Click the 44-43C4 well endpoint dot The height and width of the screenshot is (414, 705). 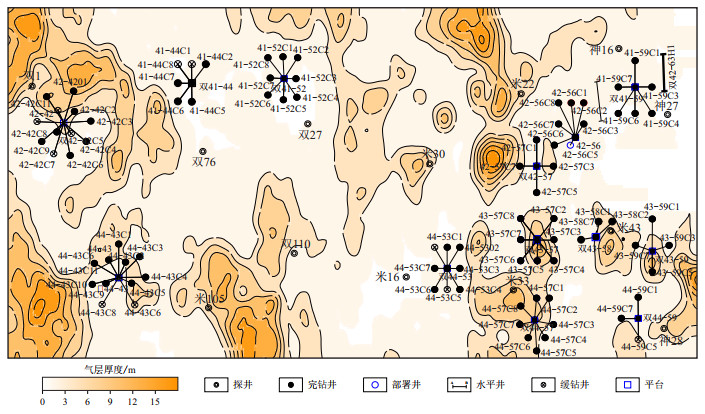click(x=146, y=277)
